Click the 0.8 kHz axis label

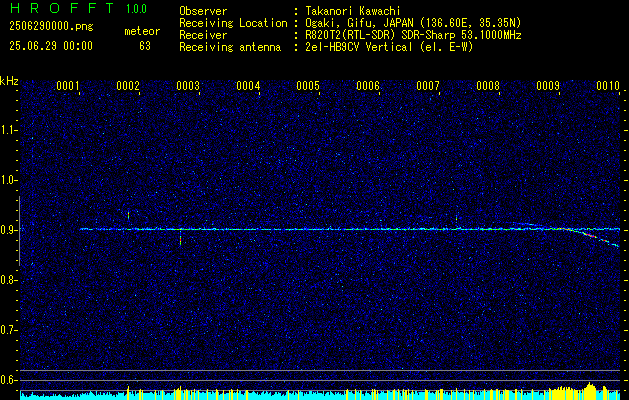tap(8, 280)
